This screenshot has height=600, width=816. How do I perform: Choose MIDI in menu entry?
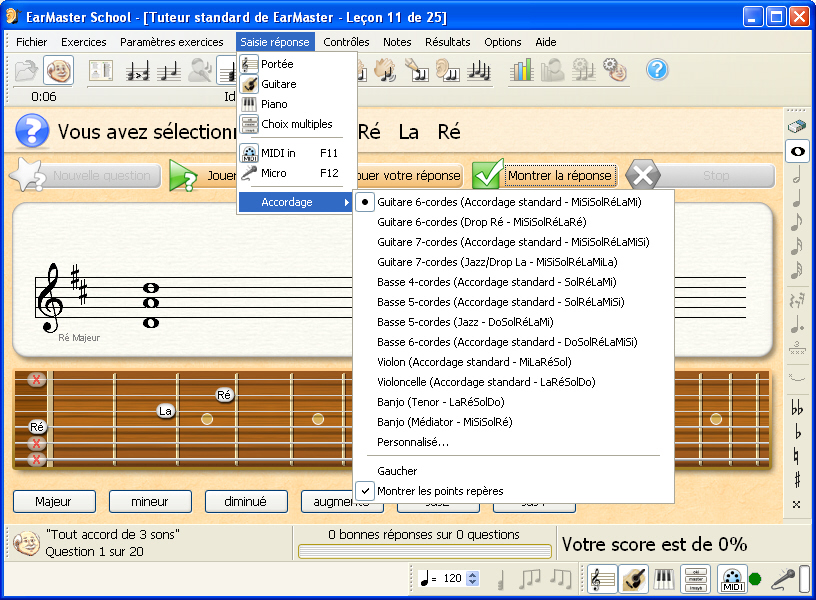295,153
